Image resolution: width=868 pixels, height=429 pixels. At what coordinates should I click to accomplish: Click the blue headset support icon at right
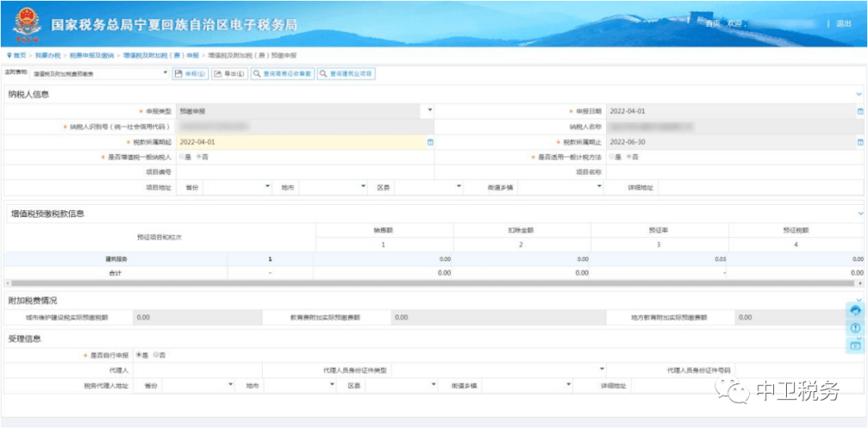pyautogui.click(x=855, y=310)
